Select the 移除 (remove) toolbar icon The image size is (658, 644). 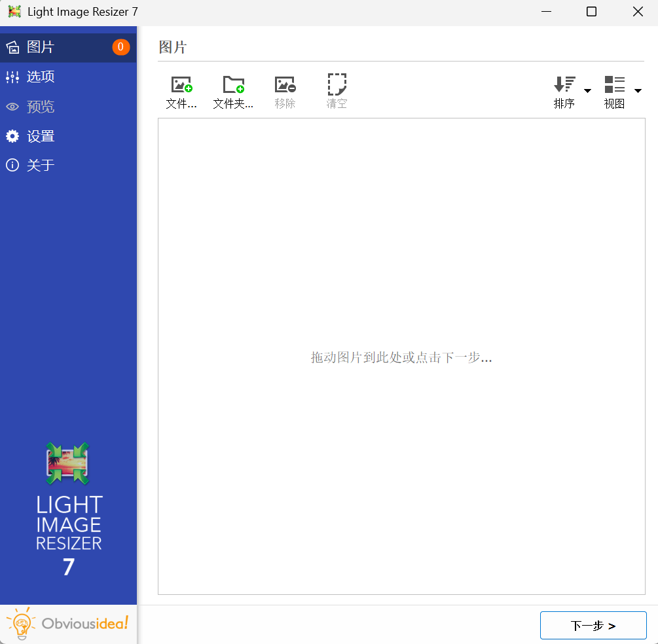(x=285, y=90)
